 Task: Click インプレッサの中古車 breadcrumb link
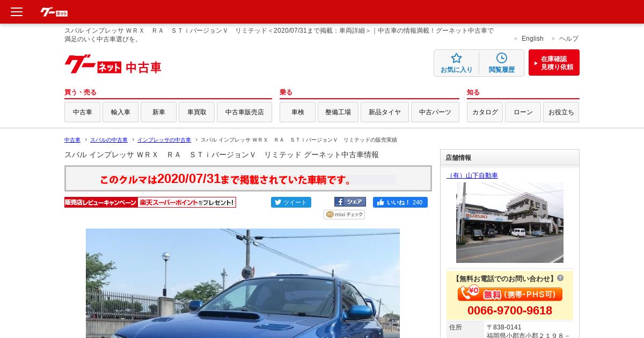tap(164, 140)
